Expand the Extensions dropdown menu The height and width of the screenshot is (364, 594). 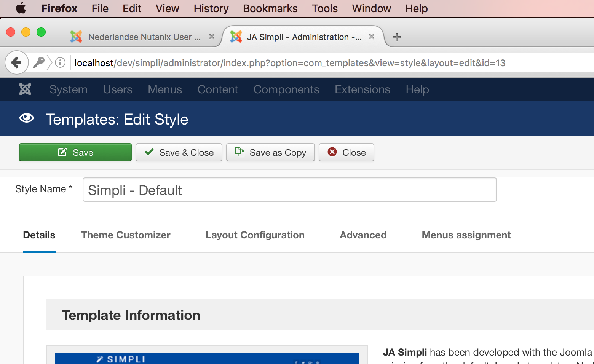click(x=362, y=89)
